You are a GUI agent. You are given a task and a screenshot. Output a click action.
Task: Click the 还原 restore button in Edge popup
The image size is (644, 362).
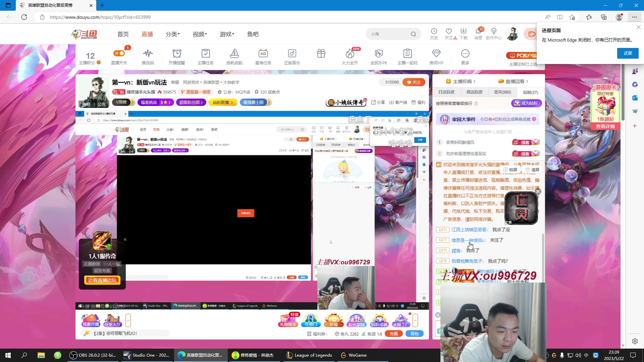point(628,53)
